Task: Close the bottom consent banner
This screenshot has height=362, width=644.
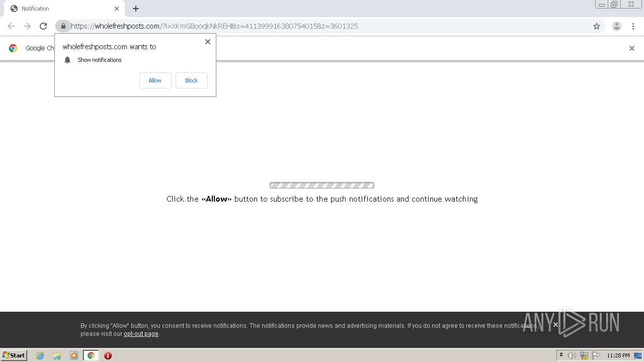Action: pyautogui.click(x=555, y=324)
